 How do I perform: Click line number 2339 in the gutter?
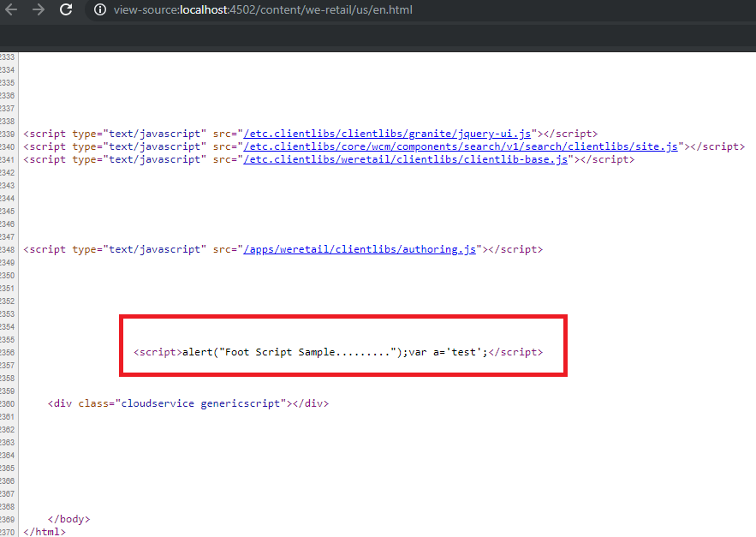pyautogui.click(x=9, y=133)
